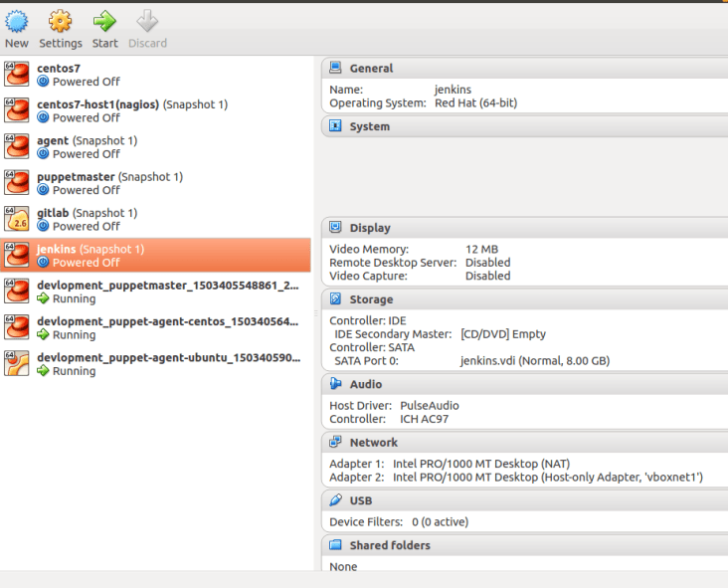Image resolution: width=728 pixels, height=588 pixels.
Task: Click the General section computer icon
Action: point(335,68)
